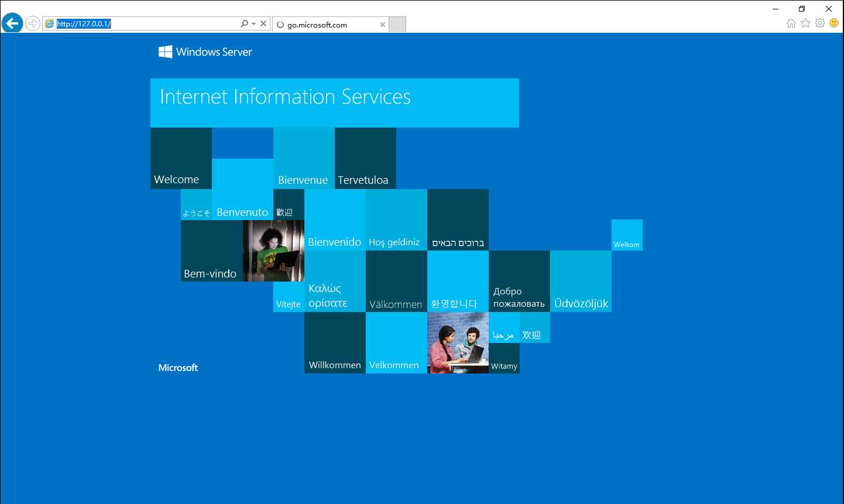844x504 pixels.
Task: Click the photo of woman with laptop
Action: coord(273,251)
